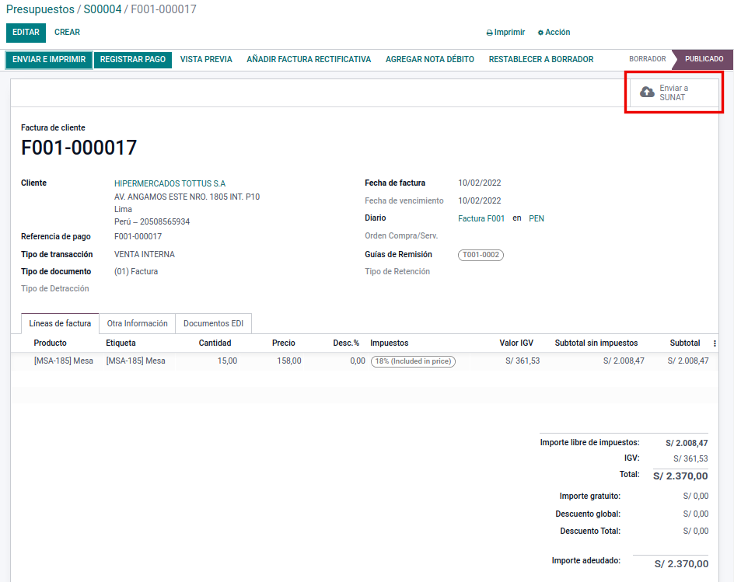Image resolution: width=734 pixels, height=582 pixels.
Task: Click REGISTRAR PAGO button
Action: click(x=133, y=60)
